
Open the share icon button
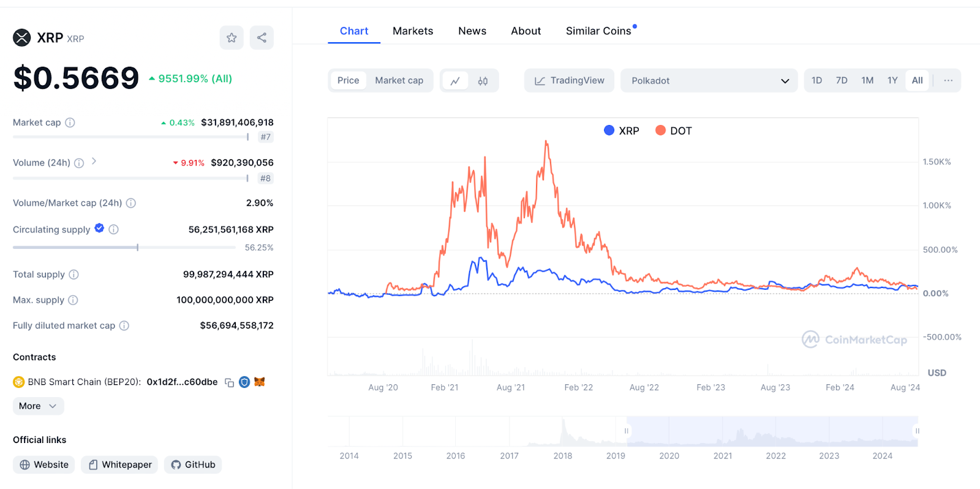(262, 38)
